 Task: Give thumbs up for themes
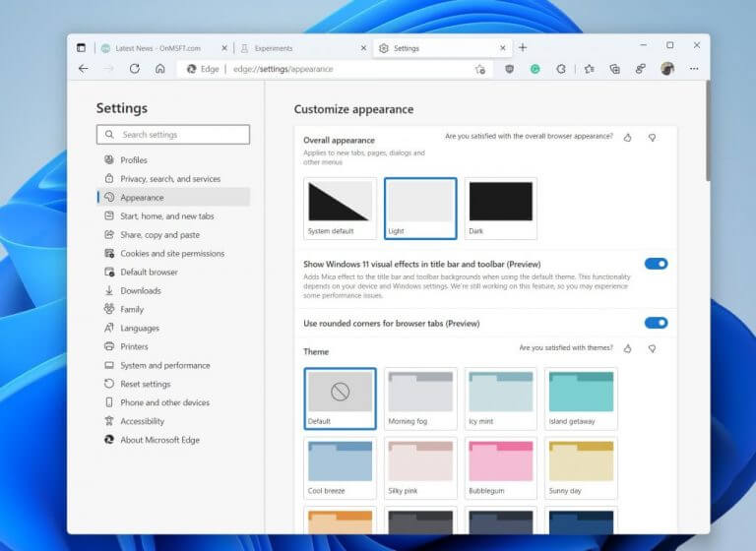627,348
